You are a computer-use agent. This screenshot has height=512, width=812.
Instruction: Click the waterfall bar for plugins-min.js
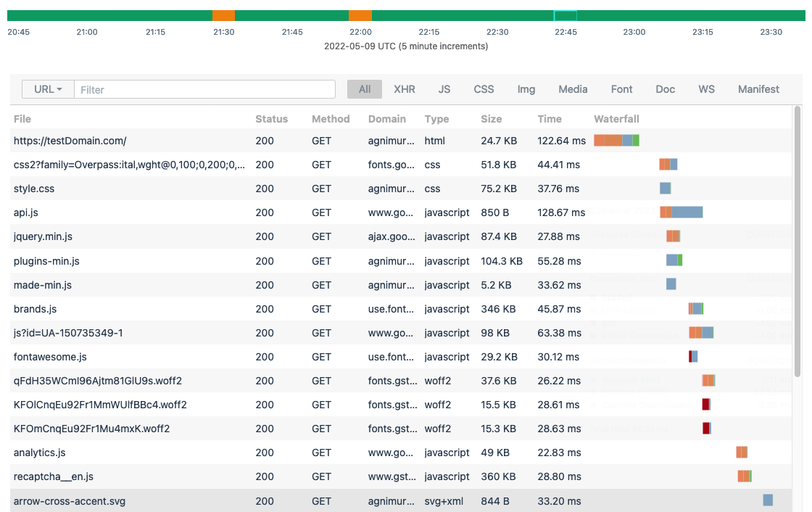click(674, 260)
